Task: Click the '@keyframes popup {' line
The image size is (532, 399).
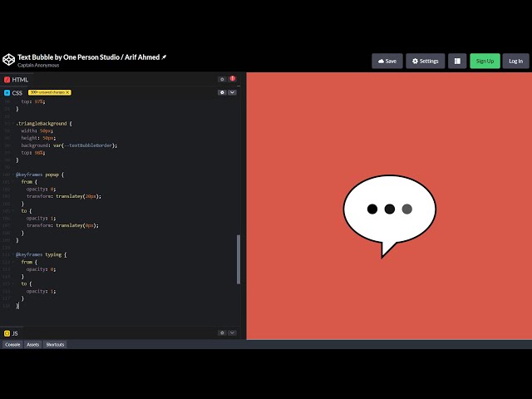Action: [x=40, y=175]
